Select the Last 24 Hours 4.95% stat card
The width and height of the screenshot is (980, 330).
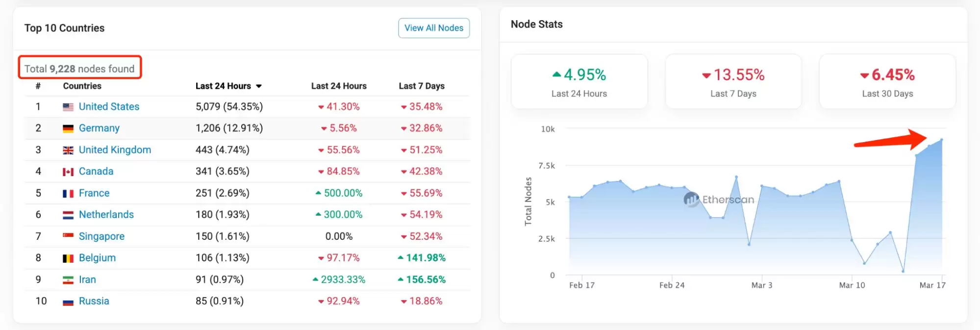coord(579,81)
